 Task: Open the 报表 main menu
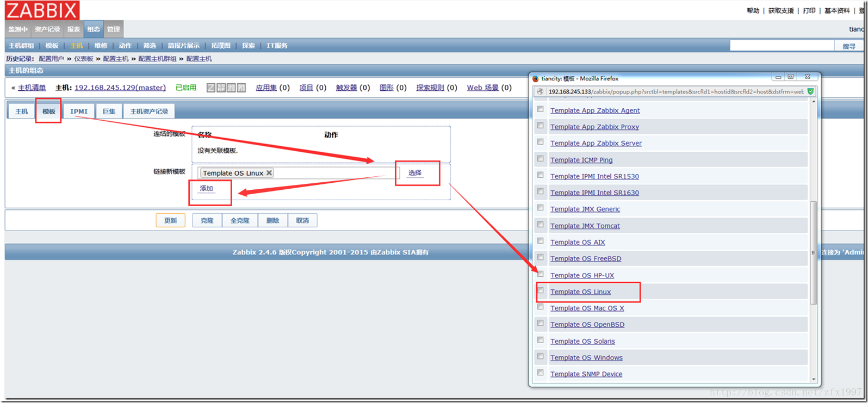point(73,29)
